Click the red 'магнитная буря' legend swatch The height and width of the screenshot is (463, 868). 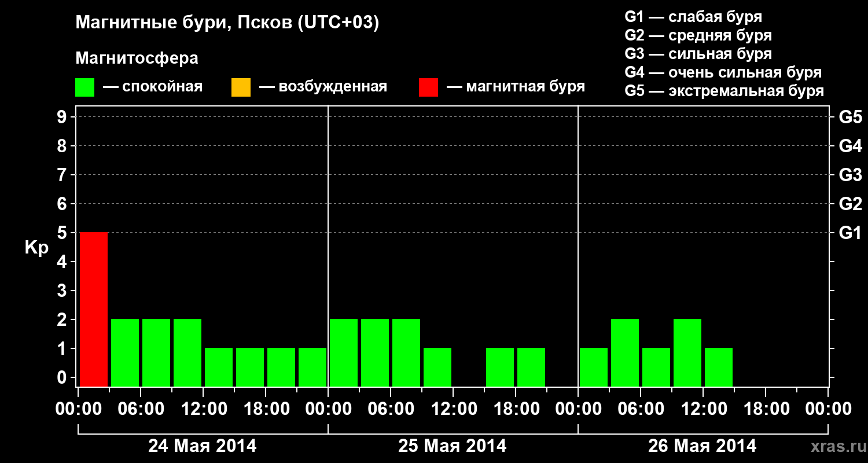coord(428,87)
